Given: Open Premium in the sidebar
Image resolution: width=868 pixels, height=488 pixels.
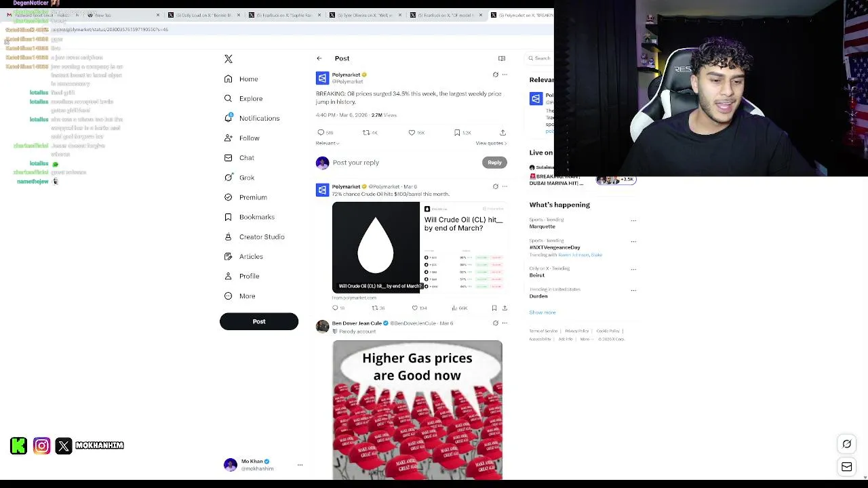Looking at the screenshot, I should pyautogui.click(x=245, y=197).
